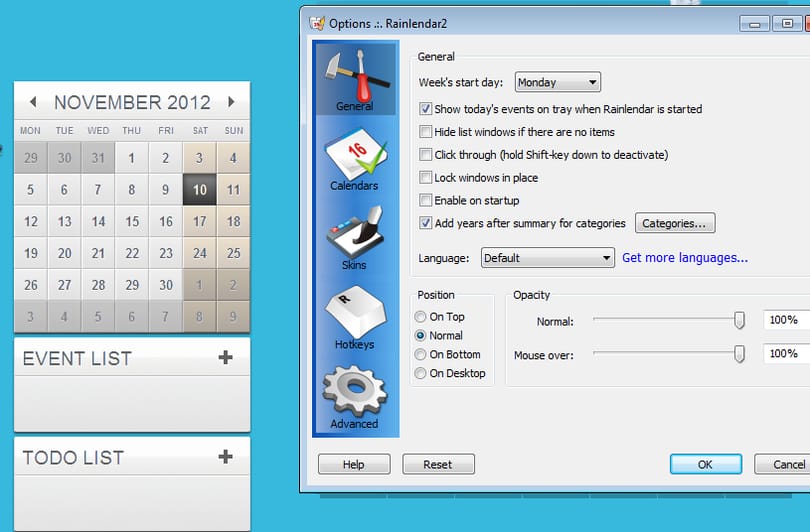The width and height of the screenshot is (810, 532).
Task: Maximize the Options window
Action: [787, 24]
